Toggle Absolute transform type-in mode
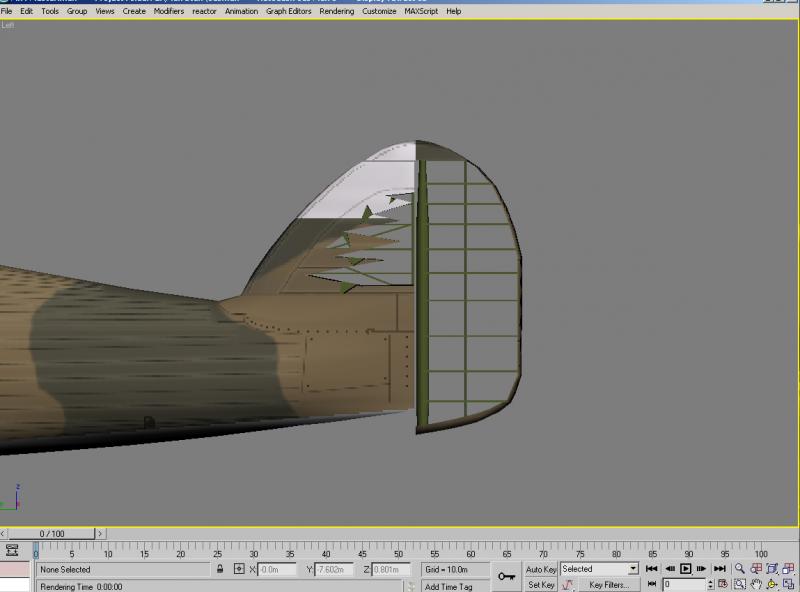Image resolution: width=800 pixels, height=592 pixels. 239,569
